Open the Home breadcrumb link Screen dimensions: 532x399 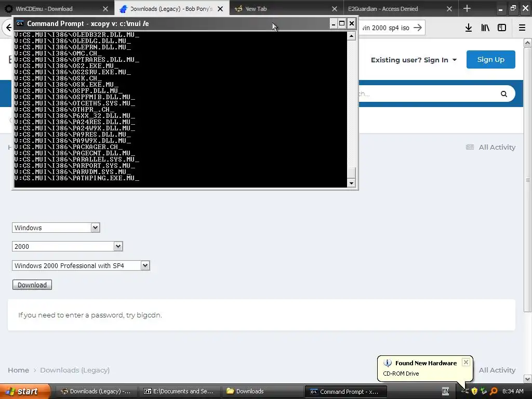click(x=18, y=370)
